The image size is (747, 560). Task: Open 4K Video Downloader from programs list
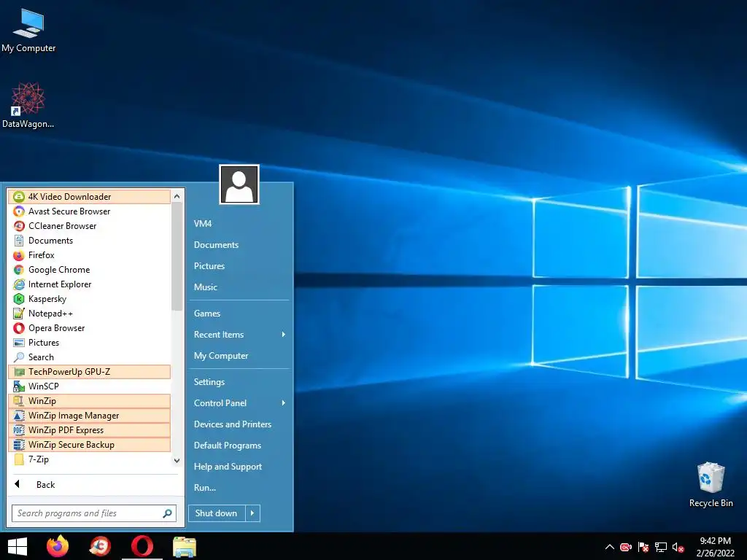(x=90, y=197)
